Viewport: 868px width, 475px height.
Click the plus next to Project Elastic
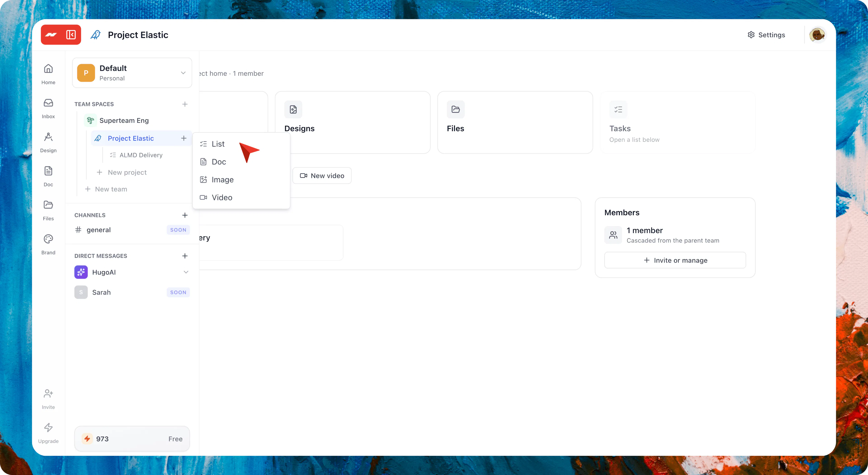[184, 138]
